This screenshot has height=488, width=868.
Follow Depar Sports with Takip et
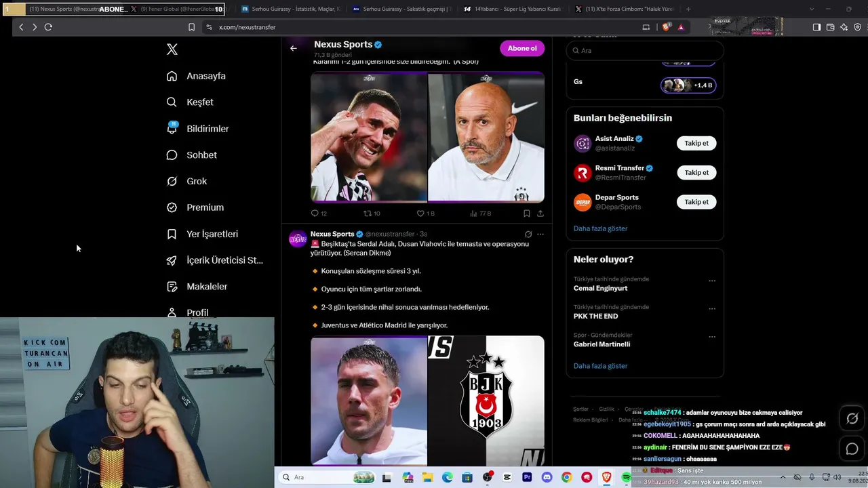696,202
